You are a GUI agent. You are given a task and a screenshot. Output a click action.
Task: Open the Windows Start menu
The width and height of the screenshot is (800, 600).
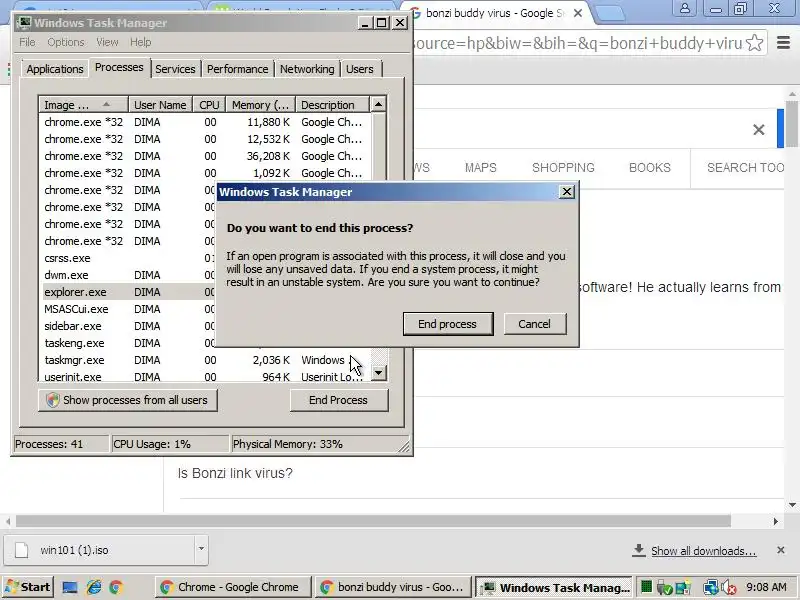click(x=29, y=587)
